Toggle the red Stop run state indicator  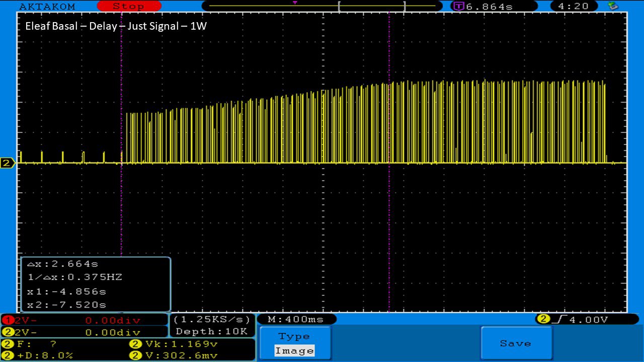point(128,7)
